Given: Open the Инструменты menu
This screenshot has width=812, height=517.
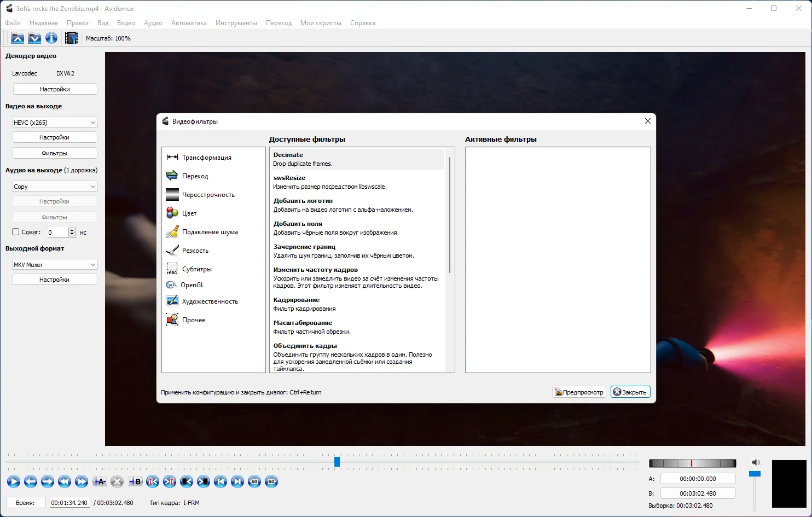Looking at the screenshot, I should 236,23.
